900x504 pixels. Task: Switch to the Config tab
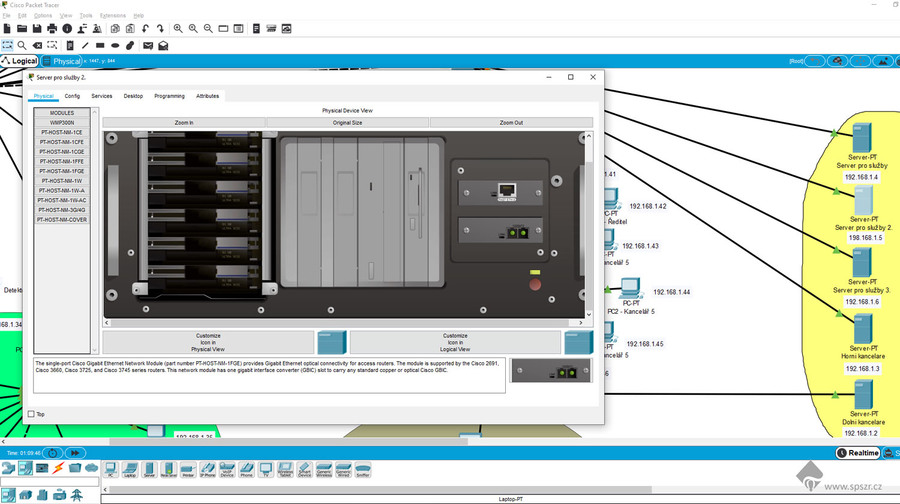(72, 96)
